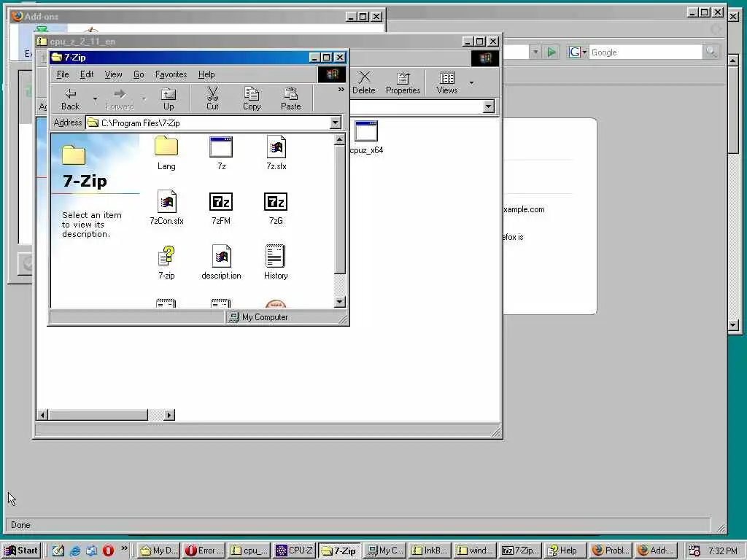The height and width of the screenshot is (560, 747).
Task: Click the Back toolbar button
Action: pos(71,99)
